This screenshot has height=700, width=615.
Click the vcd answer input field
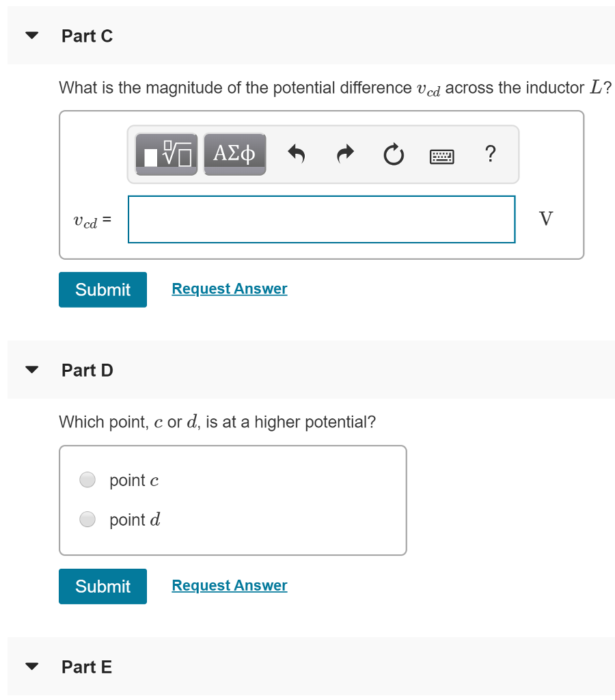pos(321,219)
